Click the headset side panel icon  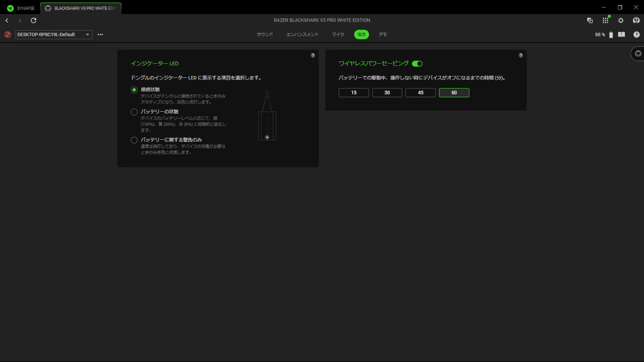638,54
